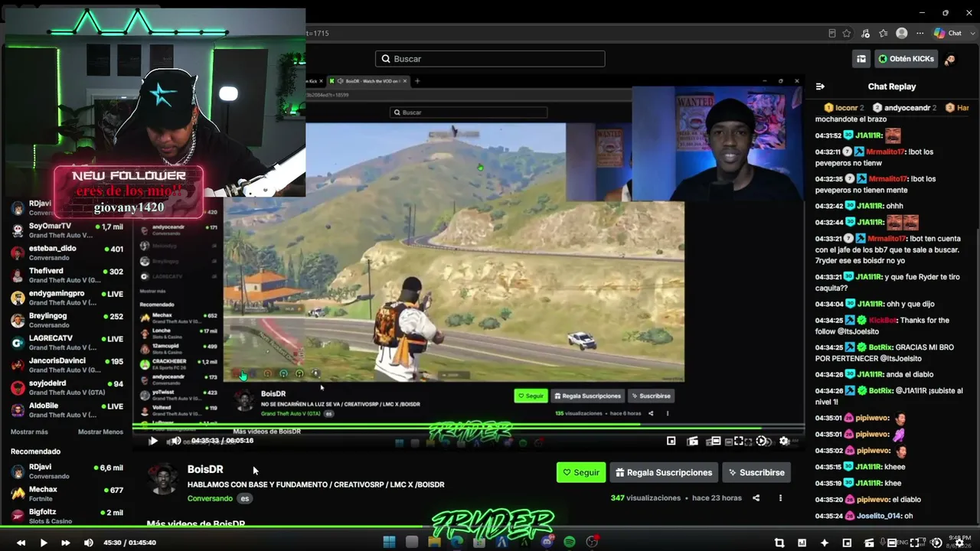
Task: Bookmark this page with the star icon
Action: pyautogui.click(x=847, y=34)
